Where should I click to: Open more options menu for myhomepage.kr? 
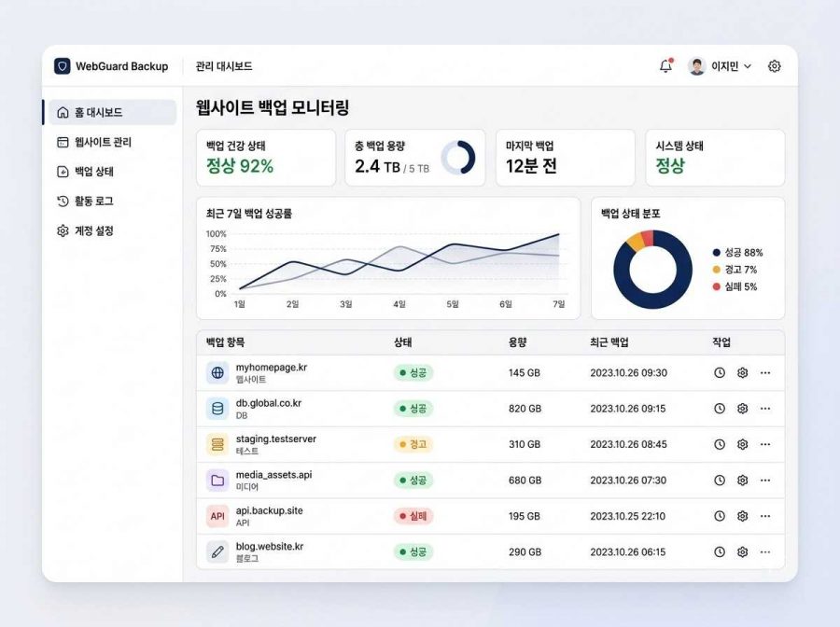(765, 372)
